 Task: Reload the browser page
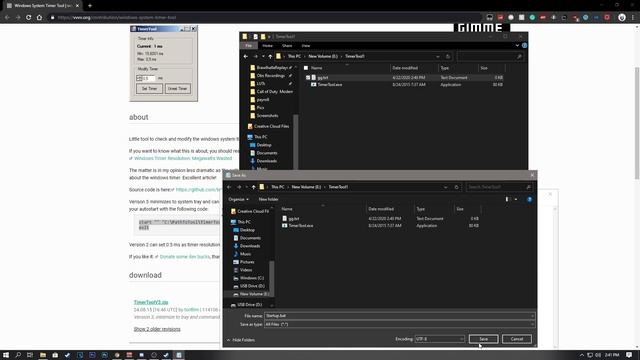coord(28,18)
